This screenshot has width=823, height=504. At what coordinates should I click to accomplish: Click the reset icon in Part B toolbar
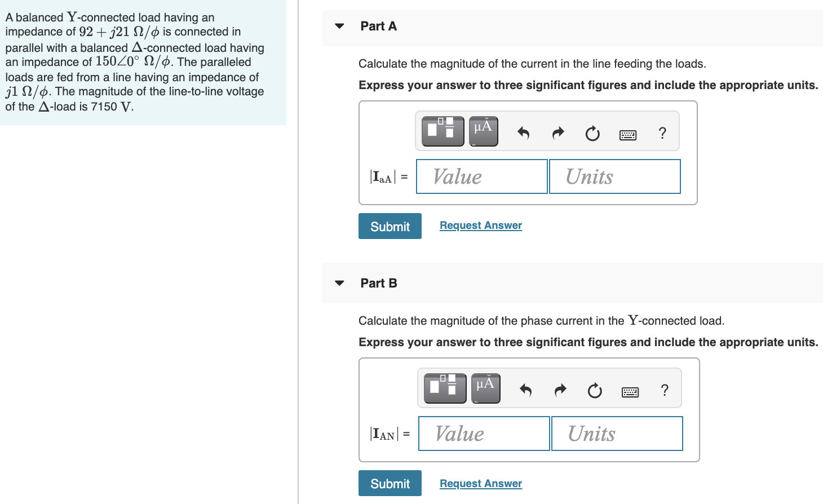595,391
